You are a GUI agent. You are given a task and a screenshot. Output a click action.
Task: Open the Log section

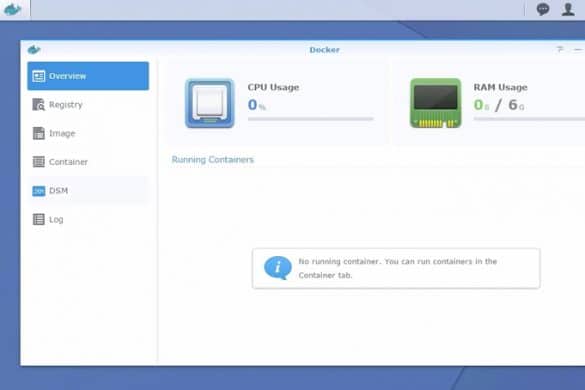coord(88,219)
